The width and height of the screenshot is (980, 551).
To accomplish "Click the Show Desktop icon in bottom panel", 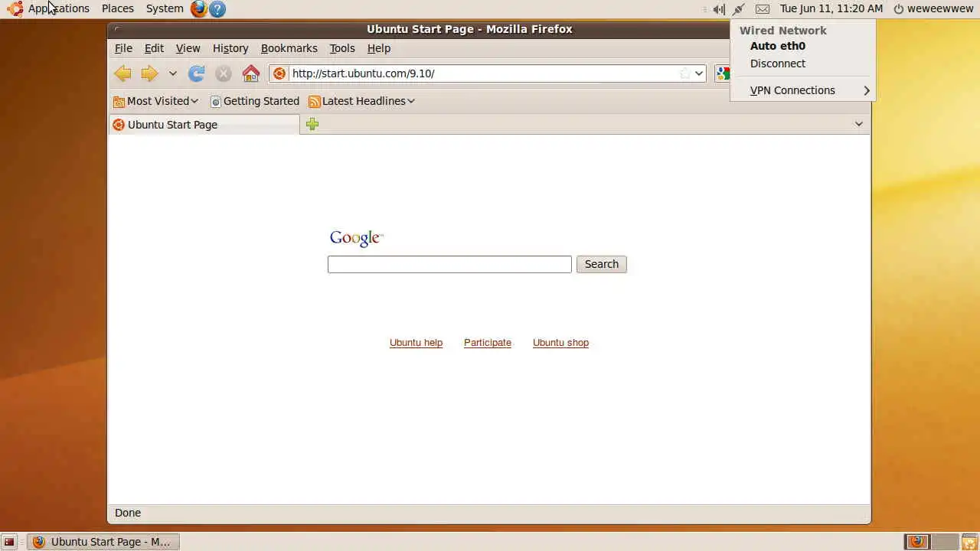I will click(x=9, y=542).
